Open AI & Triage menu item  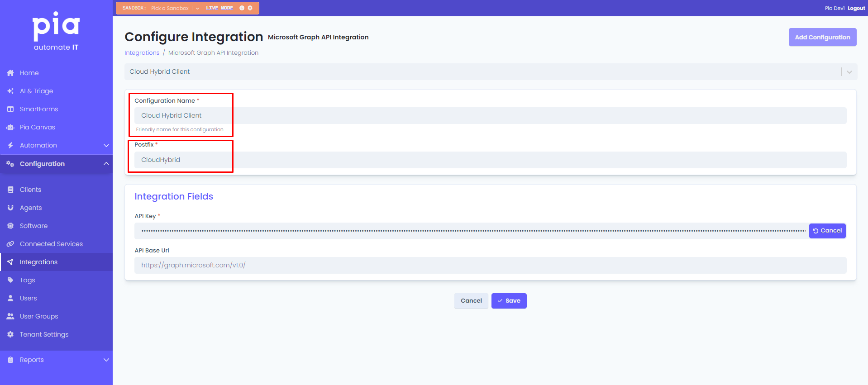[x=56, y=91]
